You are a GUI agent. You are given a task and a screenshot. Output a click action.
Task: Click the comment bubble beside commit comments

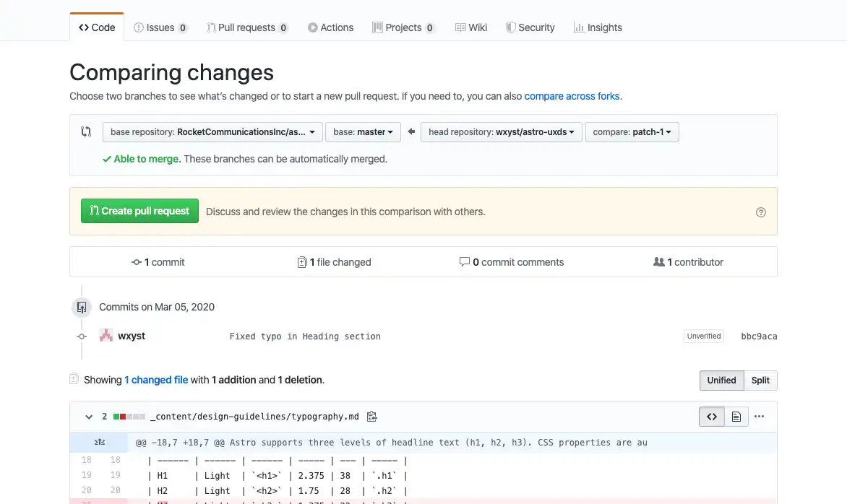click(465, 262)
